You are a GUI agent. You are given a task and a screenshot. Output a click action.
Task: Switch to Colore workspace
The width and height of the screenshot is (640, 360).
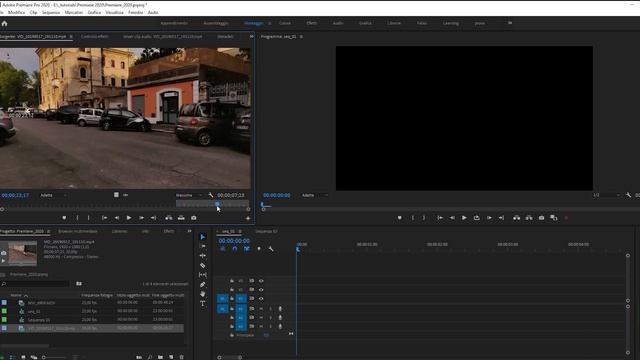click(285, 23)
